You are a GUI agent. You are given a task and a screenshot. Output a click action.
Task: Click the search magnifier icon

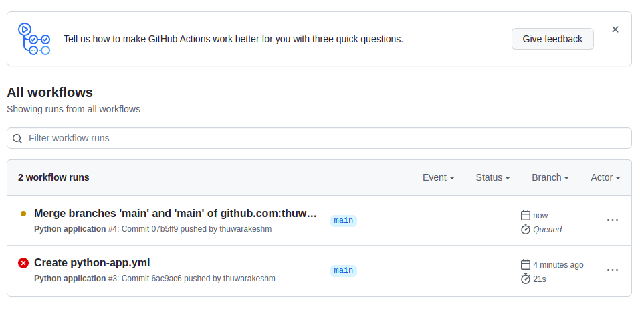[18, 139]
